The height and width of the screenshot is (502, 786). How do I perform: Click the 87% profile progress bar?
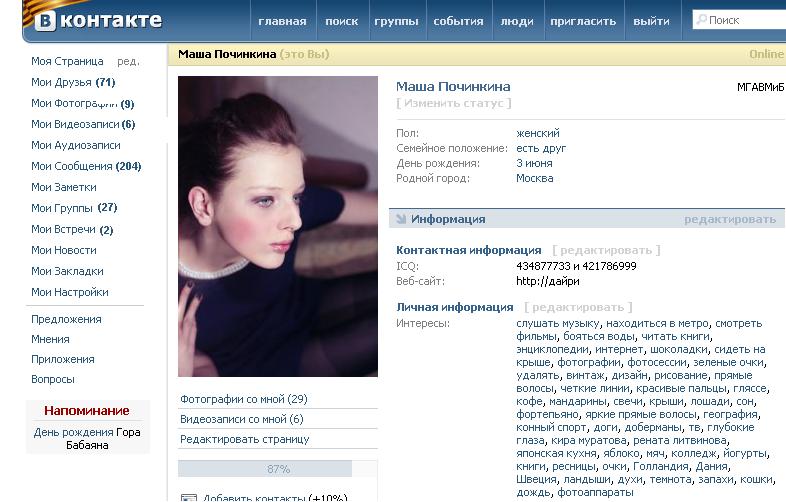[x=278, y=469]
